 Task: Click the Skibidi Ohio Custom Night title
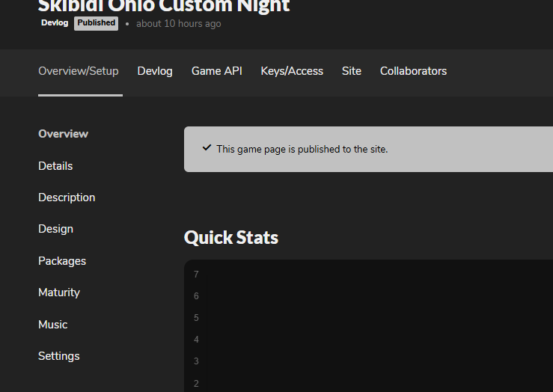[x=164, y=6]
